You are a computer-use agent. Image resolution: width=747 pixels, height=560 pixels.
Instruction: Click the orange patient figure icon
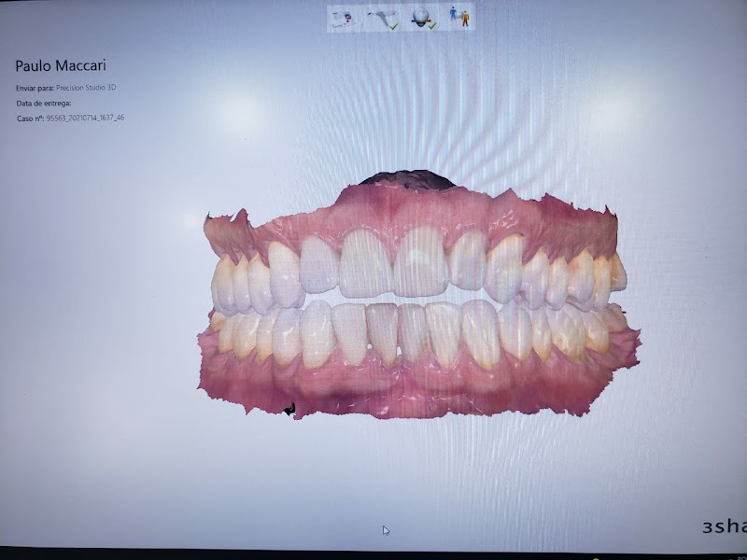(465, 19)
